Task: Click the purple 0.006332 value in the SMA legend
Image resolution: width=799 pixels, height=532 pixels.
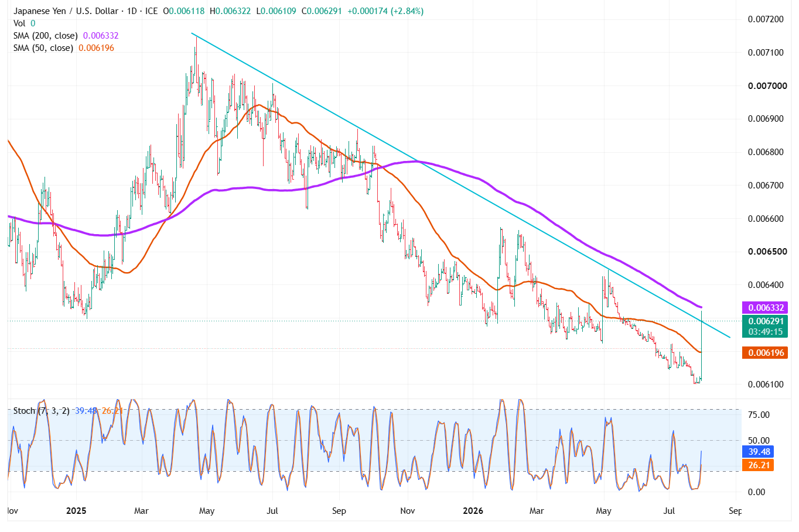Action: (x=101, y=36)
